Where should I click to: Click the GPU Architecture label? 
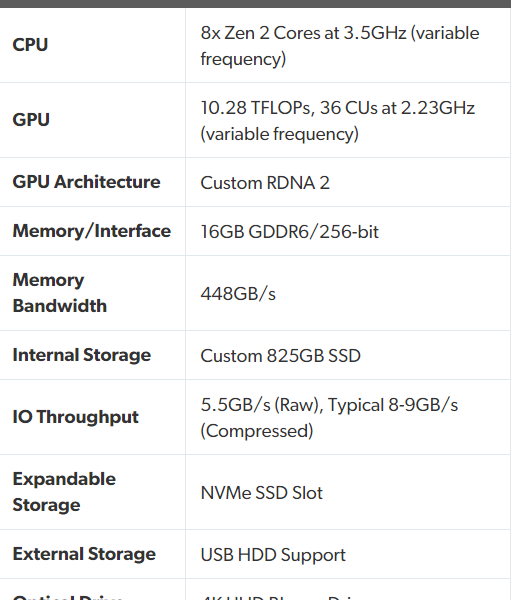click(x=86, y=182)
